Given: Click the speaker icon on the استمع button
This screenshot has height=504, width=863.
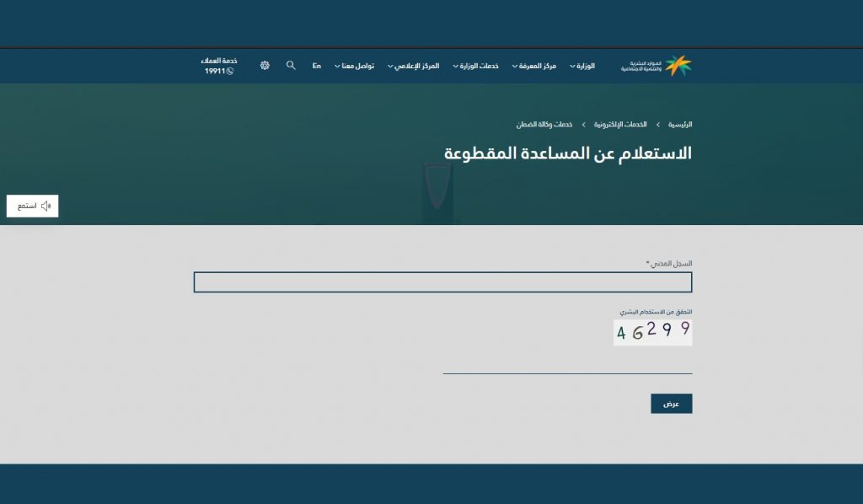Looking at the screenshot, I should 46,206.
